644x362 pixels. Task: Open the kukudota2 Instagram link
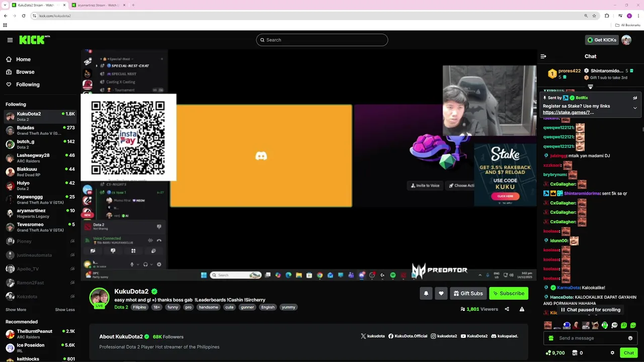click(x=444, y=336)
